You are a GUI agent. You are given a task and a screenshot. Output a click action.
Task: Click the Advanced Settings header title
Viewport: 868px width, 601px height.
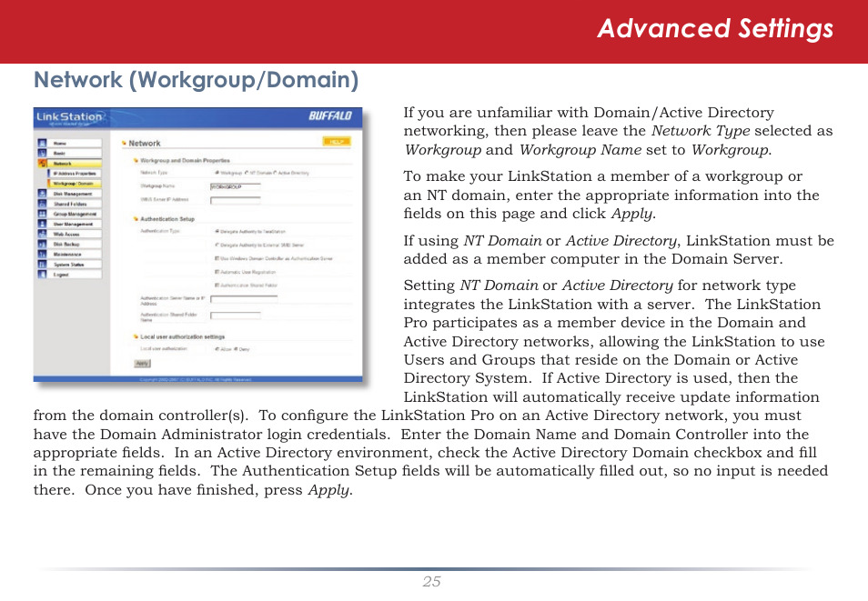click(x=715, y=29)
